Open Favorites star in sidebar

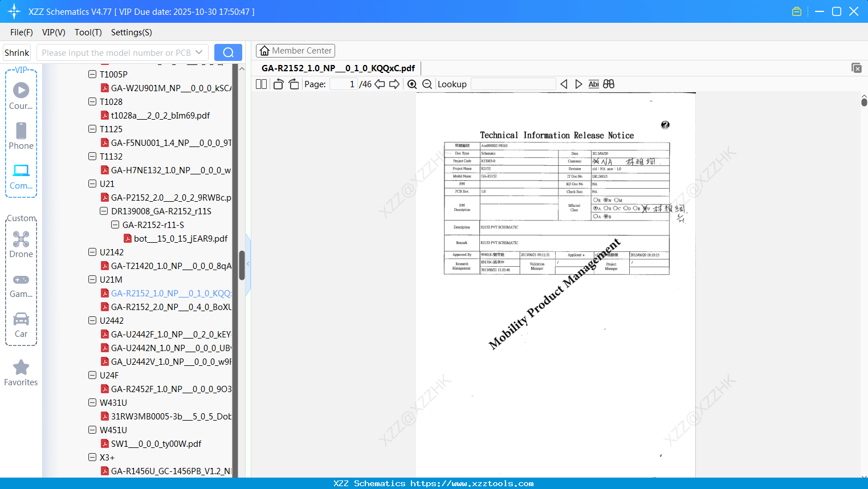point(21,367)
